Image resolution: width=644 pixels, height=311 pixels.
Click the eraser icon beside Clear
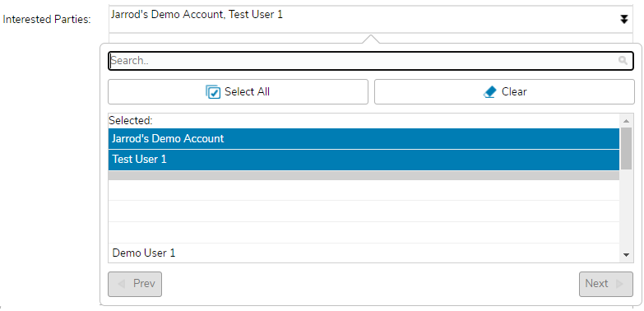tap(490, 91)
